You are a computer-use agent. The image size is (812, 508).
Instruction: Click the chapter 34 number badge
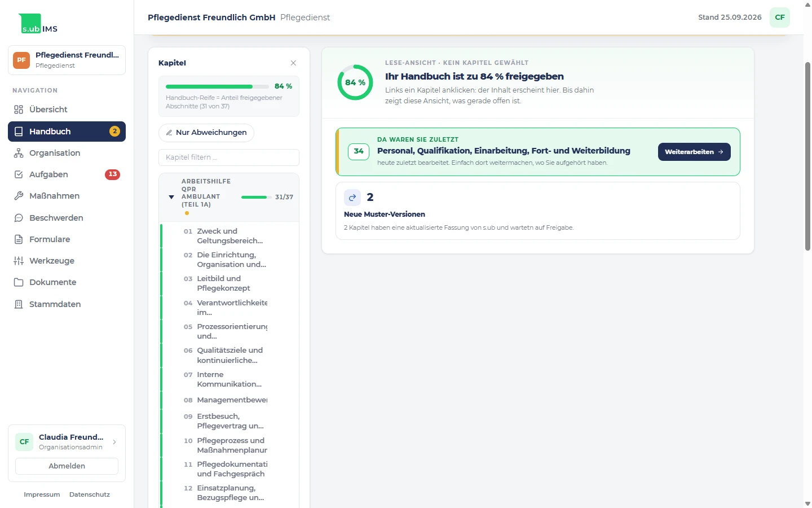(x=359, y=151)
